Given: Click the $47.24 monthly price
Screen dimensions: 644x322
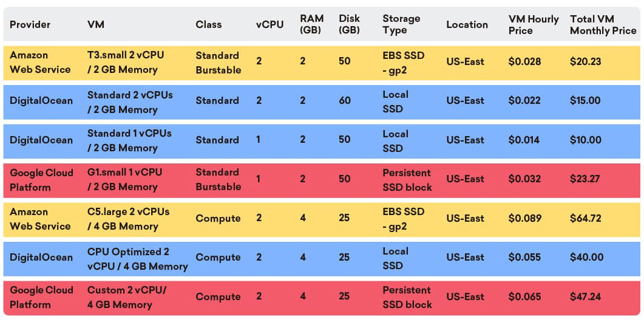Looking at the screenshot, I should (585, 296).
